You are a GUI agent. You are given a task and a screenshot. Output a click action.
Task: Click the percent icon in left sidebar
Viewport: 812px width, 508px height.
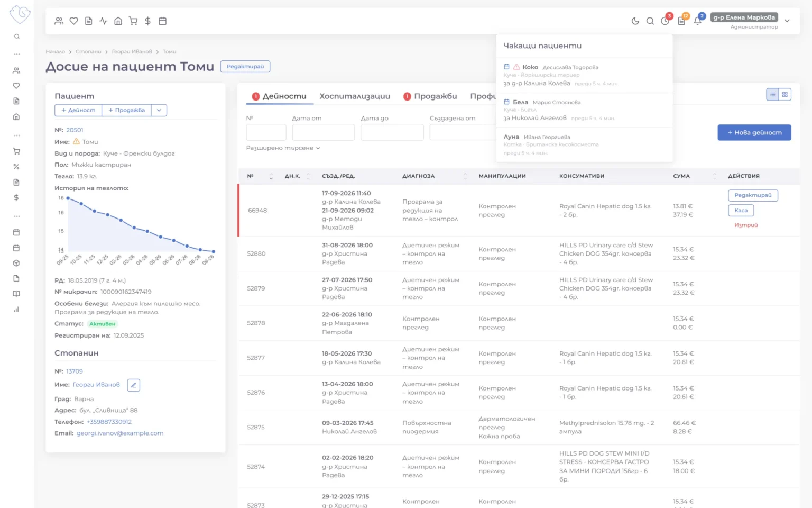click(16, 167)
